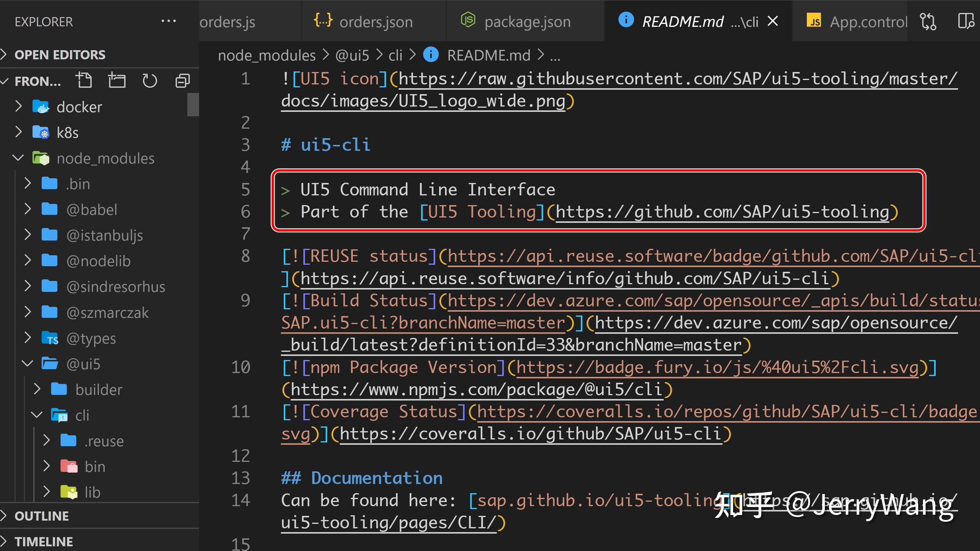
Task: Click the cli breadcrumb in the path bar
Action: click(395, 55)
